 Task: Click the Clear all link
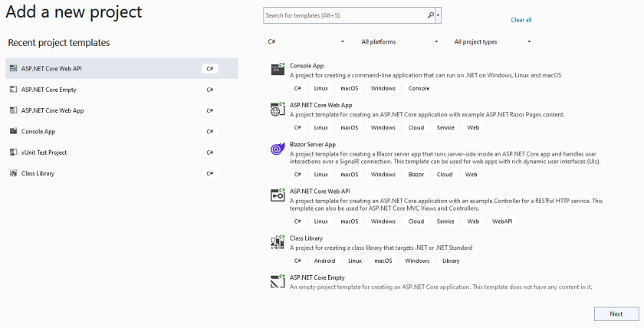[x=521, y=20]
